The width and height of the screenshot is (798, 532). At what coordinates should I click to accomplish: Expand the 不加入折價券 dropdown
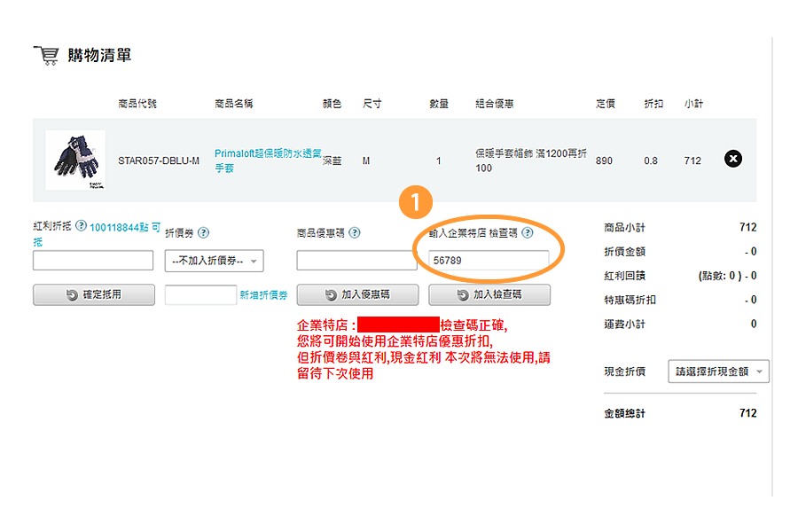click(x=215, y=261)
